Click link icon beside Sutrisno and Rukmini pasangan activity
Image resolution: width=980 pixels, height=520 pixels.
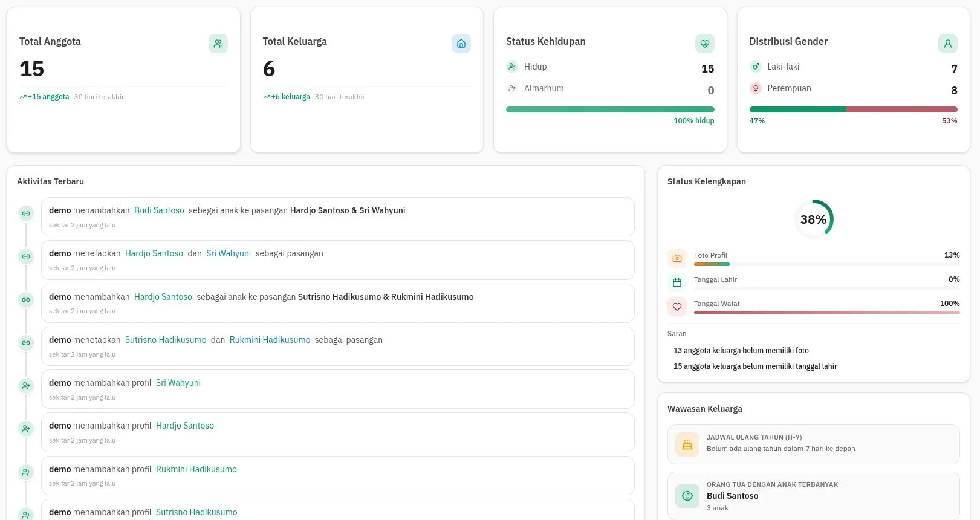[x=26, y=343]
